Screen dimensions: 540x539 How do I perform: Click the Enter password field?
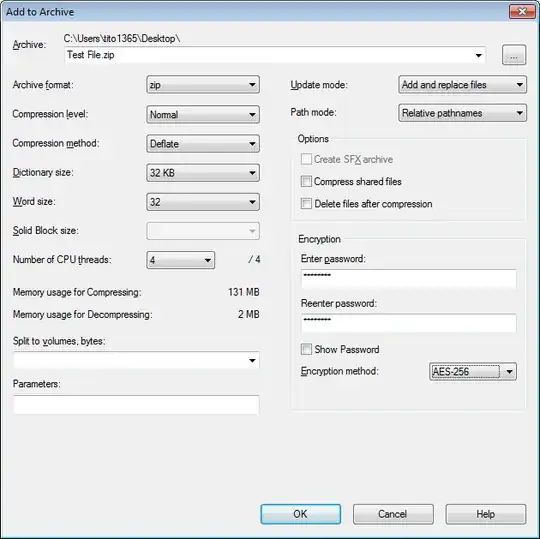click(408, 279)
